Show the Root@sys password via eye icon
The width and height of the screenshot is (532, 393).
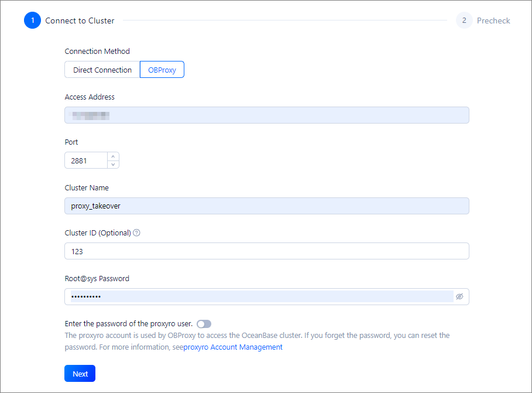click(459, 297)
